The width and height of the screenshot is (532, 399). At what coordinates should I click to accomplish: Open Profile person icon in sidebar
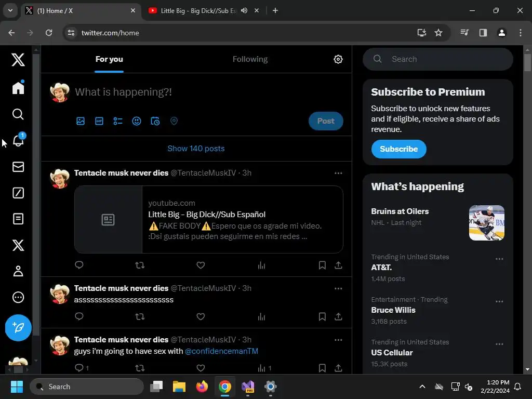[18, 271]
